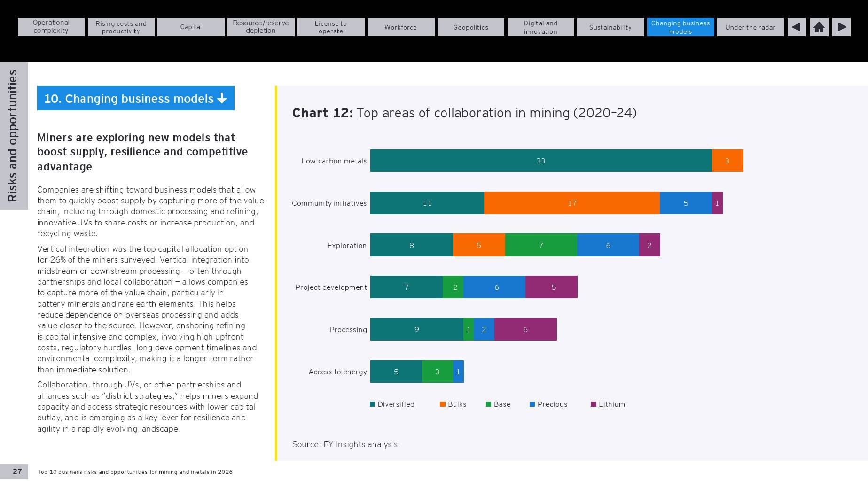Select Exploration Diversified bar 8

412,245
